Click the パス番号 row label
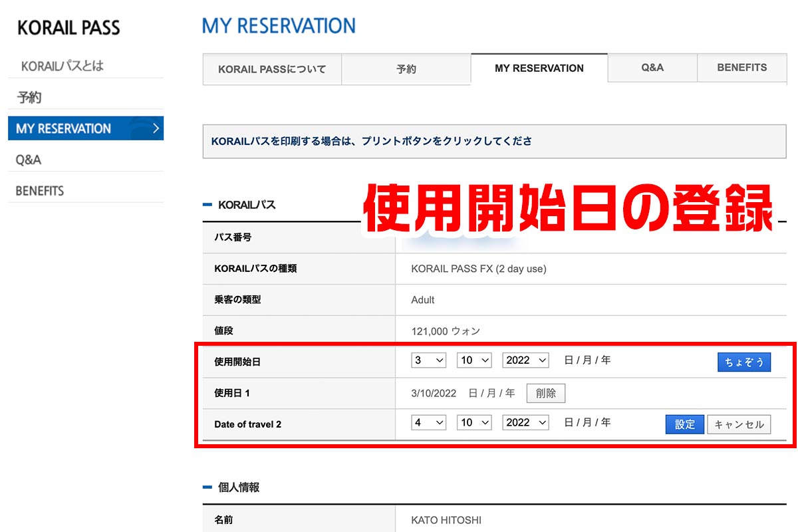798x532 pixels. point(233,237)
